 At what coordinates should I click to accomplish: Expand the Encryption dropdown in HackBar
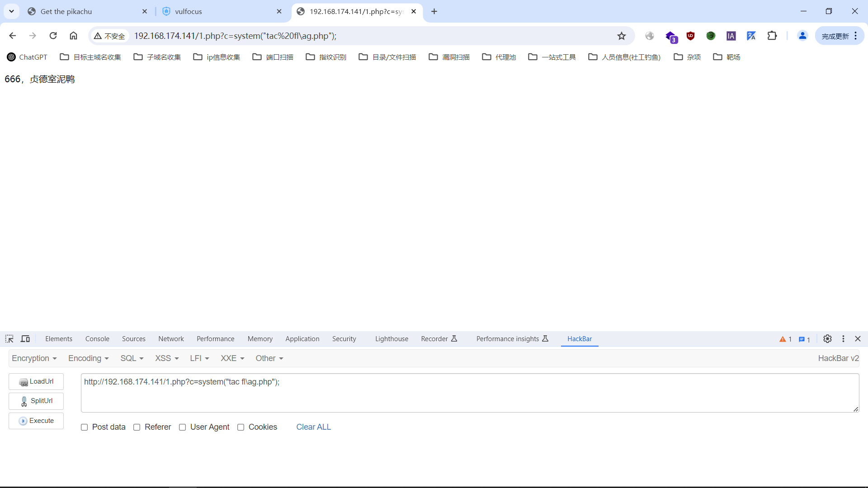pos(34,358)
